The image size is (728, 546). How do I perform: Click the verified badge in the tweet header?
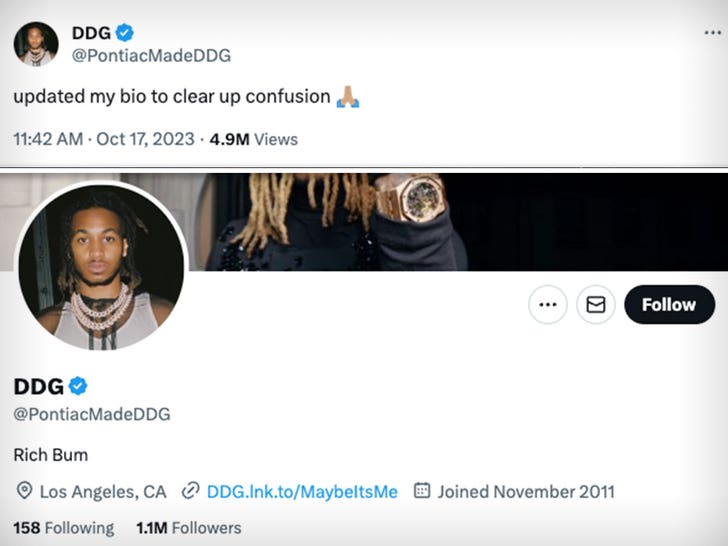125,33
